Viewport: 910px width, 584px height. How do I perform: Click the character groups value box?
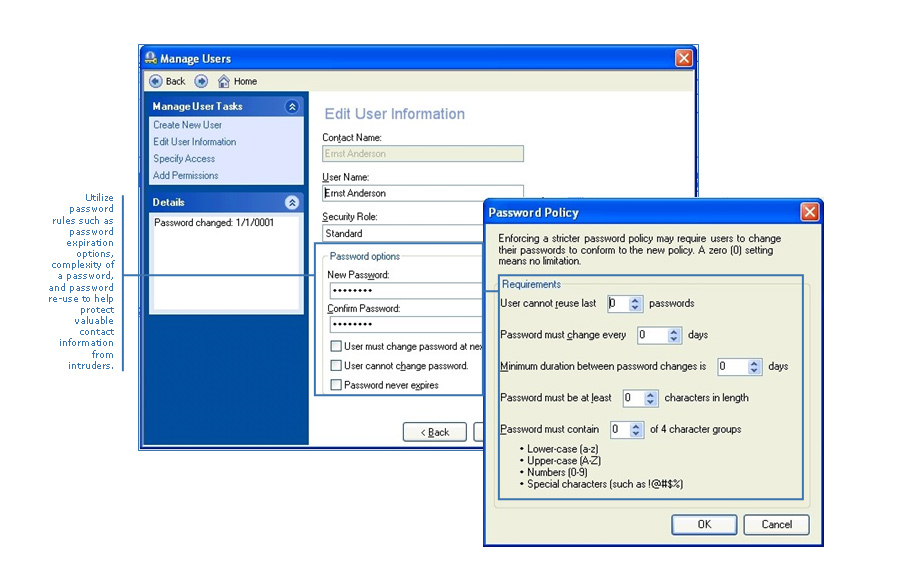[620, 430]
